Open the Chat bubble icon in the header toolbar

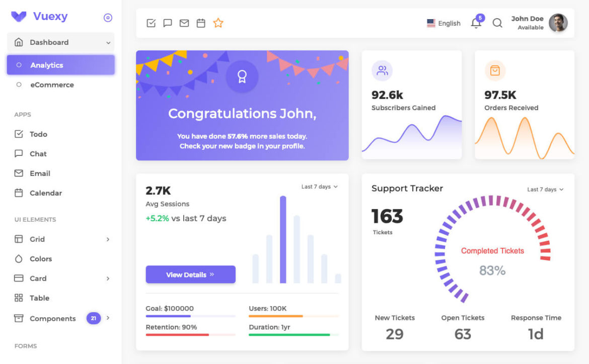point(168,23)
